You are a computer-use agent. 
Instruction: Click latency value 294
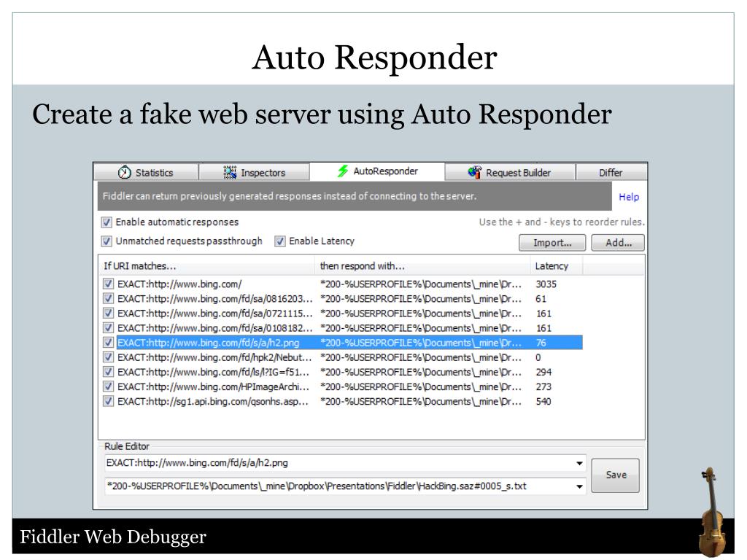pyautogui.click(x=543, y=373)
